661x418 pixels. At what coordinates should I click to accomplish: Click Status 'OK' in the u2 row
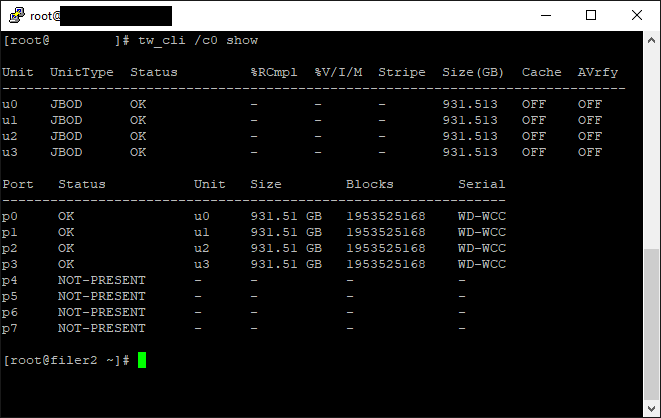pyautogui.click(x=138, y=137)
